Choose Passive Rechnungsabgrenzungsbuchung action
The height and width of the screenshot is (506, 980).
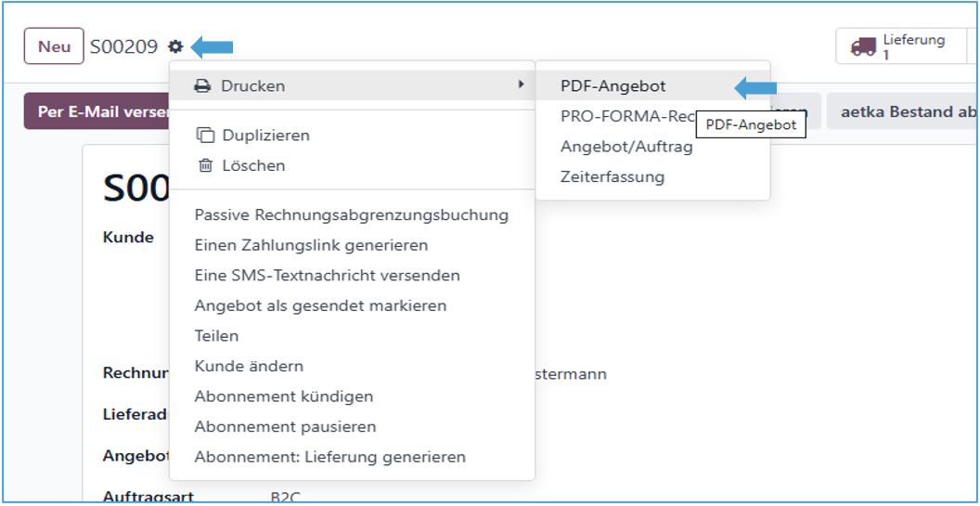pyautogui.click(x=351, y=214)
